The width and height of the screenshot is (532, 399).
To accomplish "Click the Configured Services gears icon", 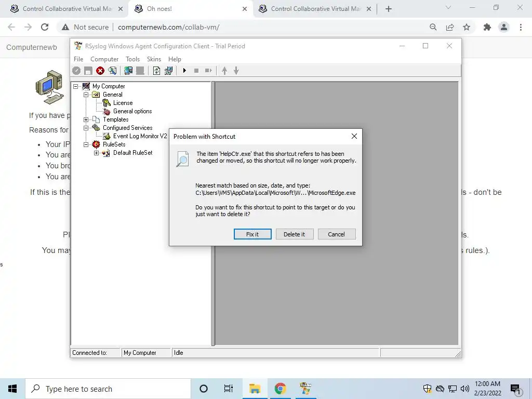I will (96, 128).
